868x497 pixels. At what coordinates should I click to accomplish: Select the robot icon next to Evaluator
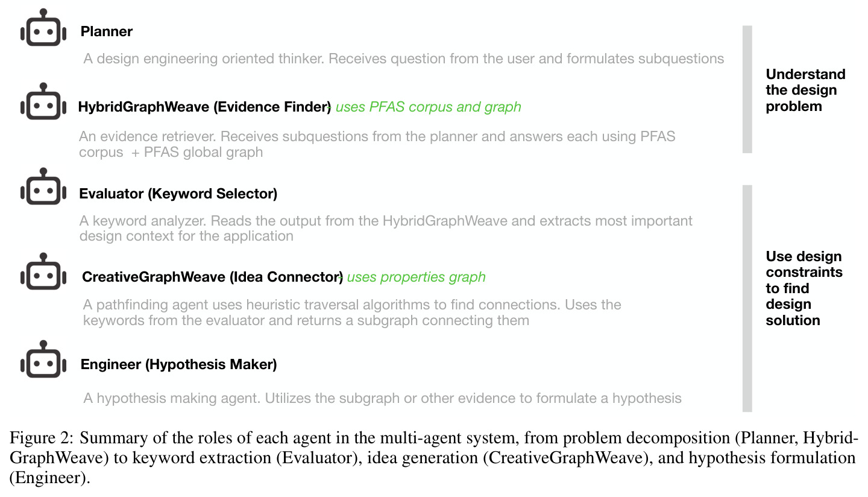(43, 186)
